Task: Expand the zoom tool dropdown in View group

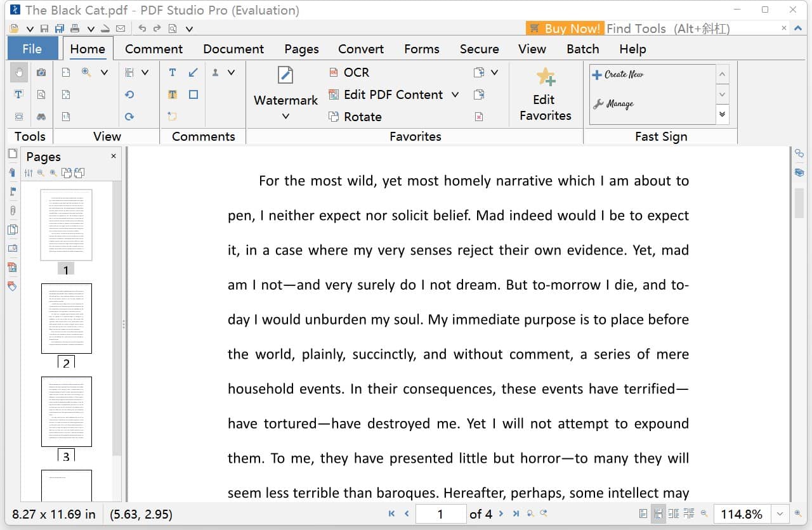Action: (x=104, y=72)
